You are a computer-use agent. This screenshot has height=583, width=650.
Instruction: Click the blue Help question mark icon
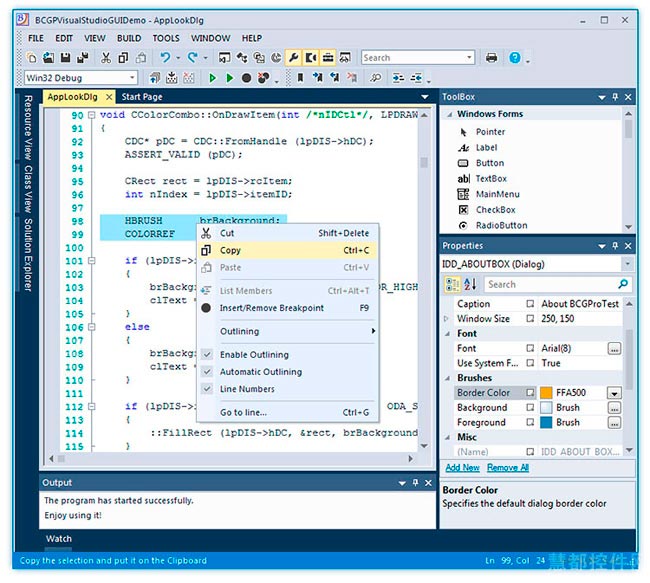[x=514, y=57]
